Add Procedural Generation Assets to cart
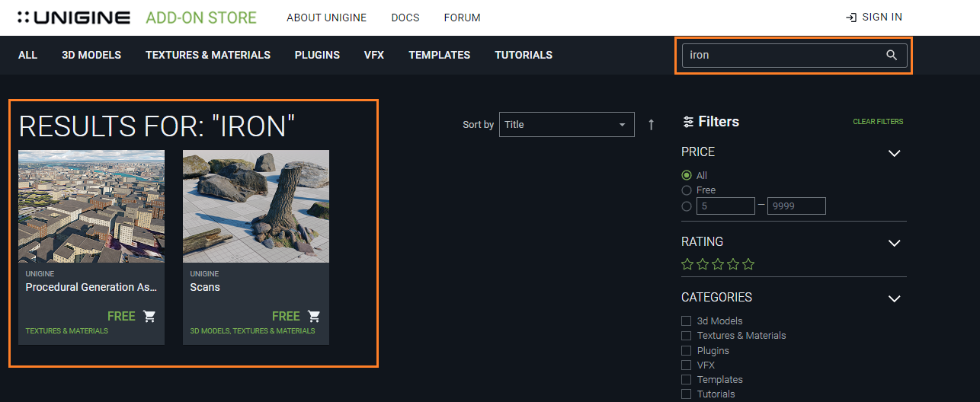Screen dimensions: 980x402 pos(149,316)
